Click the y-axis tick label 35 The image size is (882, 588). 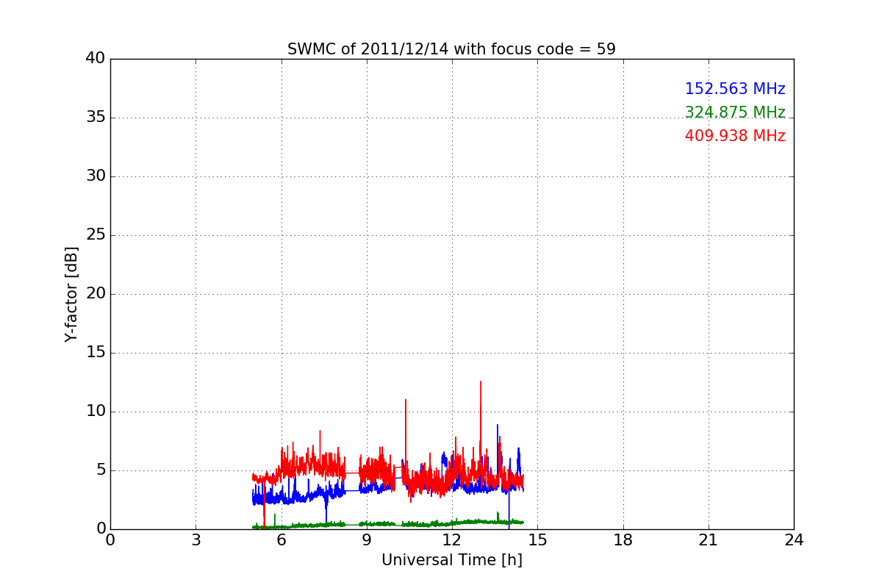click(x=96, y=118)
